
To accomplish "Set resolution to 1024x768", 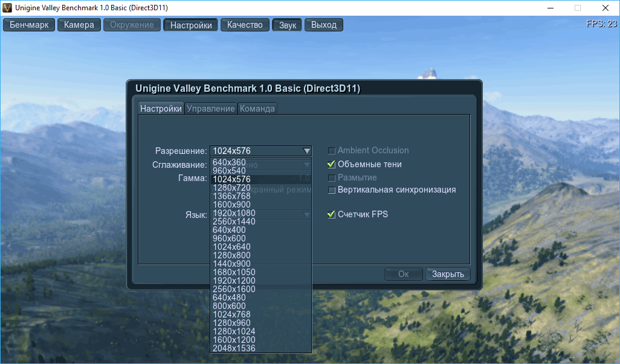I will pyautogui.click(x=261, y=315).
